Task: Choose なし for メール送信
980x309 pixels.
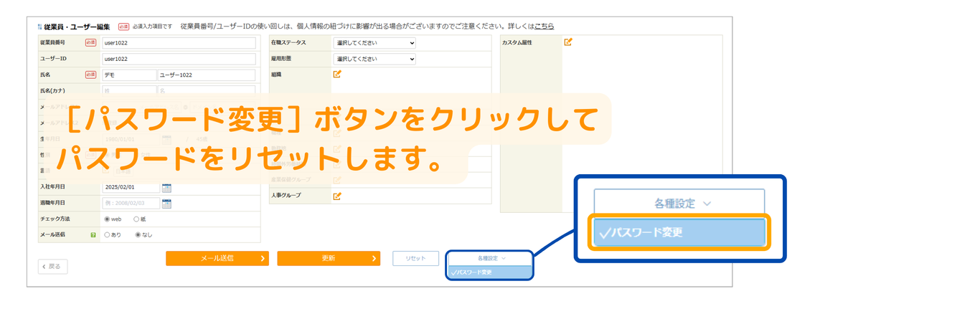Action: coord(138,234)
